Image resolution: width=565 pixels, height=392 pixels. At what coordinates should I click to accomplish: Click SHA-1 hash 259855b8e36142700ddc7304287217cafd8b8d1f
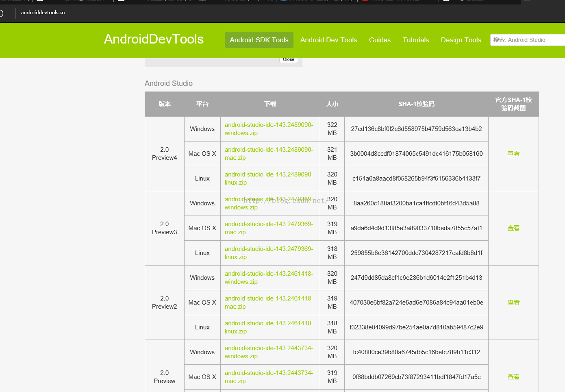[416, 253]
